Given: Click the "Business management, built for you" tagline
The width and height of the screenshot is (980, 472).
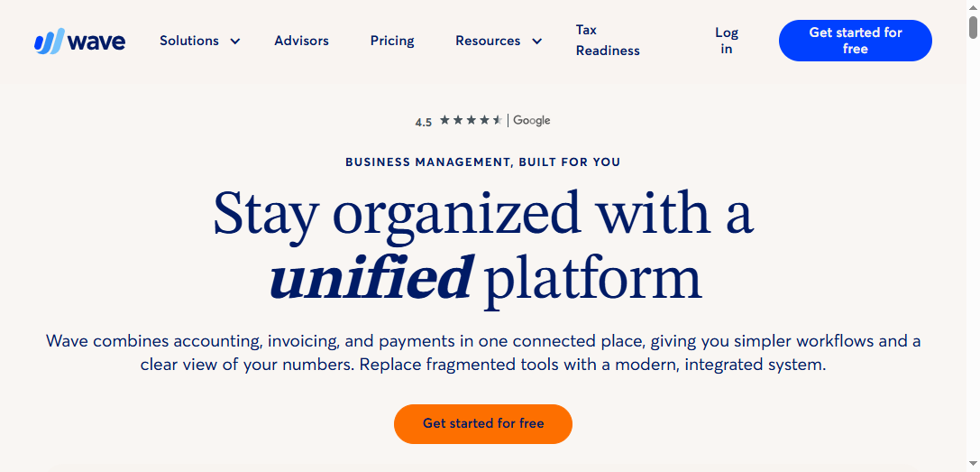Looking at the screenshot, I should 483,162.
